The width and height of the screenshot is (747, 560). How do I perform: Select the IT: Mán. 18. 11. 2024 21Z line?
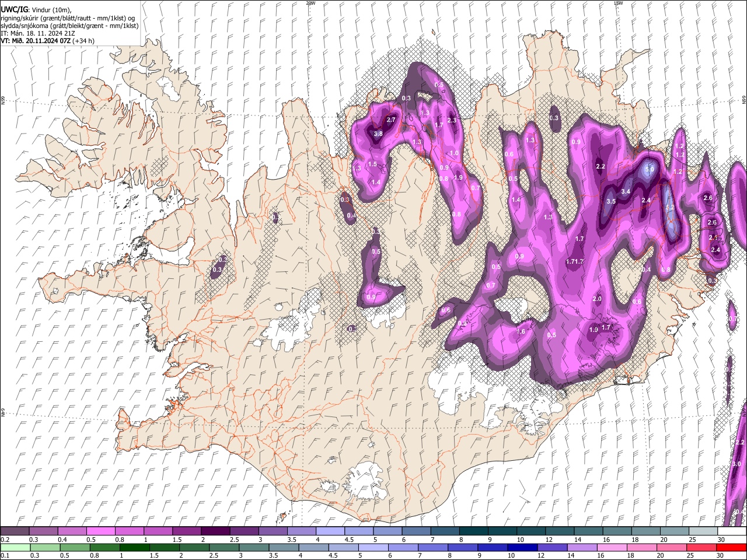tap(37, 33)
